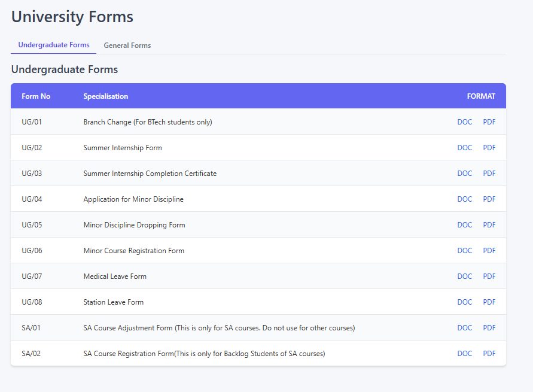Viewport: 533px width, 392px height.
Task: Click the 'Summer Internship Form' row text
Action: [123, 148]
